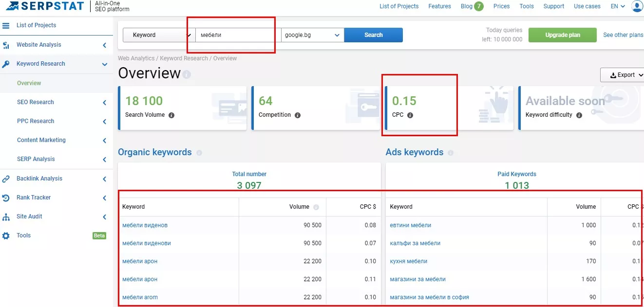Expand SERP Analysis submenu chevron

104,159
